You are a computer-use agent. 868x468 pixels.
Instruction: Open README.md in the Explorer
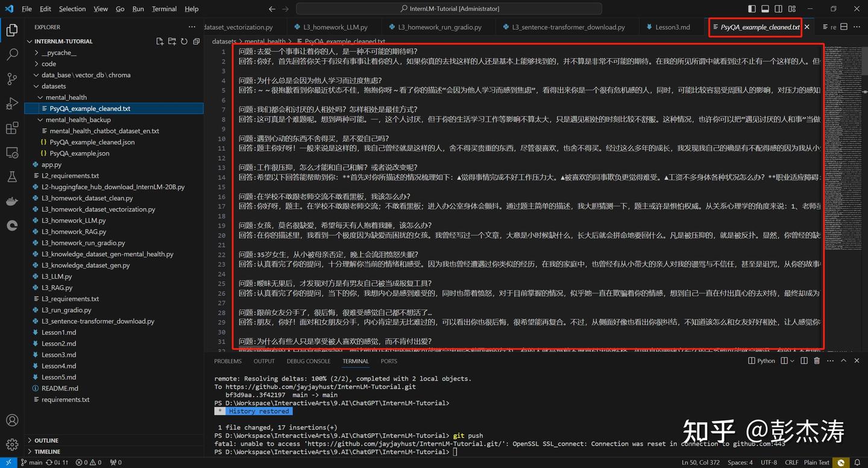point(60,388)
